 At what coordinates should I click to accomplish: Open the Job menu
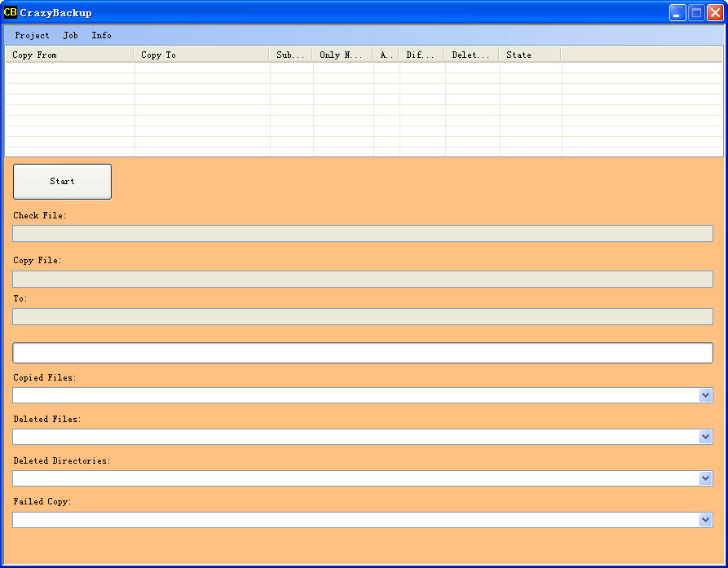pos(71,36)
